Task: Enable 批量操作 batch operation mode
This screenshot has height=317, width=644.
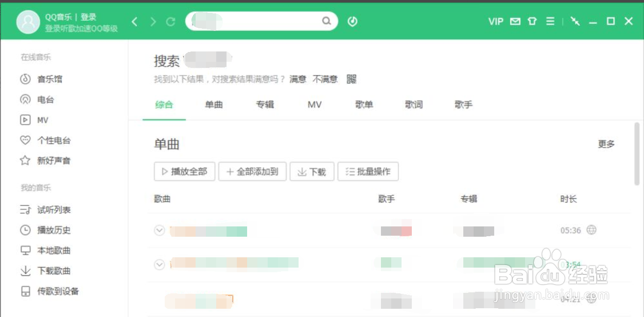Action: [368, 171]
